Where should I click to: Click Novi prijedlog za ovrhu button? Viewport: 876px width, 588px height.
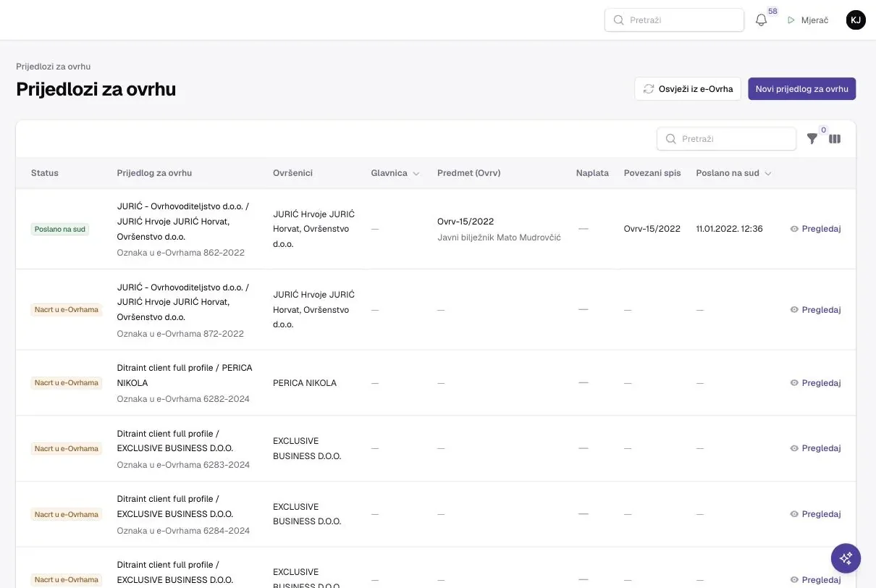tap(802, 89)
